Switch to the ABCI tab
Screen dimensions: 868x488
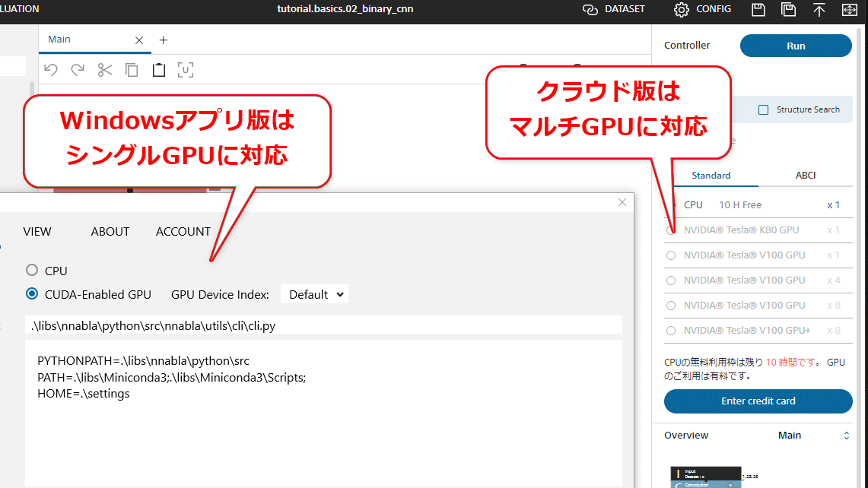(x=805, y=176)
